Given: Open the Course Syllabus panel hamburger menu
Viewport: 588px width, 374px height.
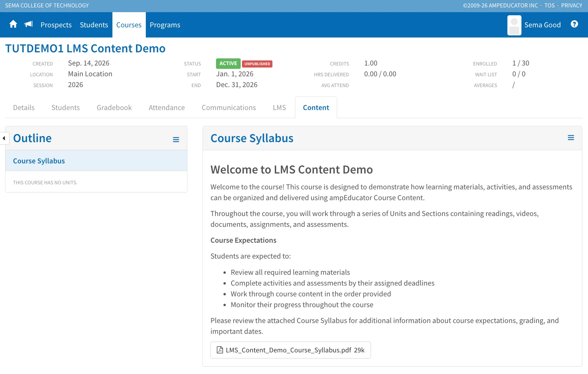Looking at the screenshot, I should [571, 138].
